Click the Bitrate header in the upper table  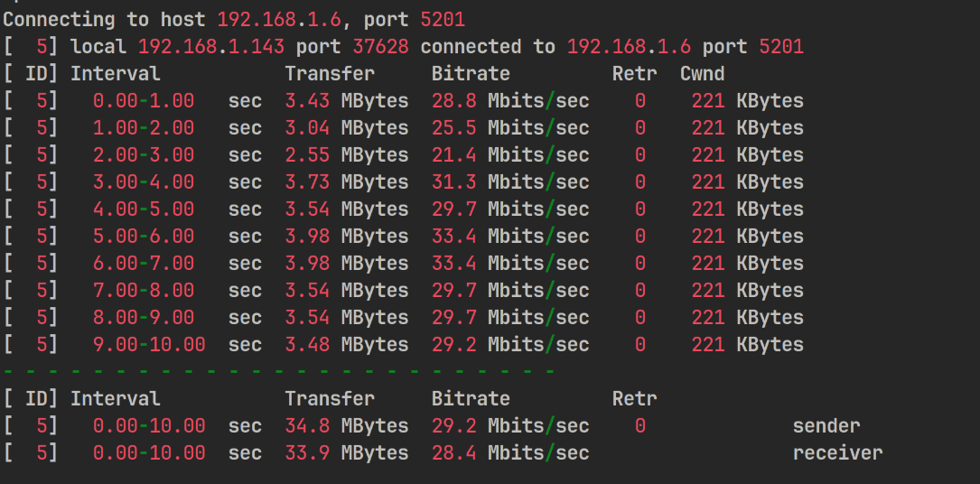pos(471,74)
